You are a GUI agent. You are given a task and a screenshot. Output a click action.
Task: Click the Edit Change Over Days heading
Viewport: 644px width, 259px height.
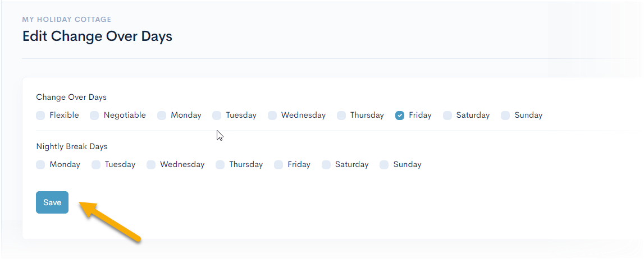click(97, 36)
